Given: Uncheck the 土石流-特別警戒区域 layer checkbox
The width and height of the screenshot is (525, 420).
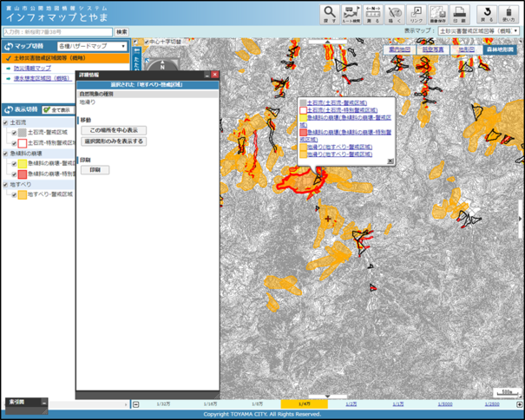Looking at the screenshot, I should tap(14, 143).
